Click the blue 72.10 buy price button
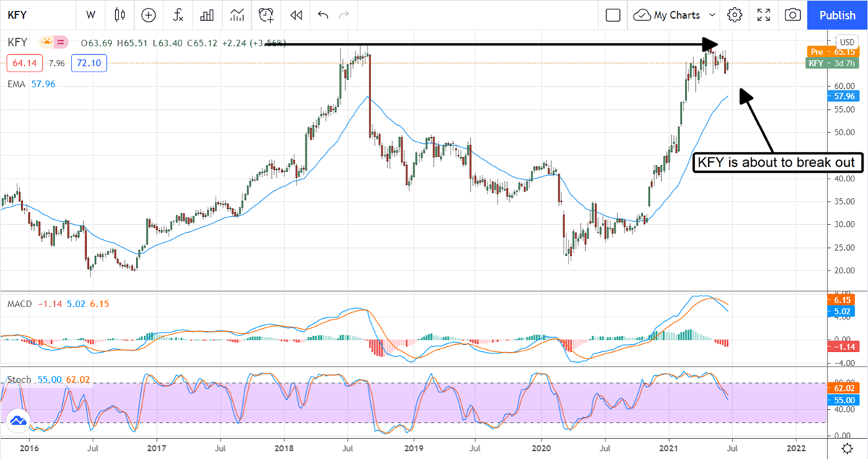Viewport: 868px width, 459px height. 90,63
